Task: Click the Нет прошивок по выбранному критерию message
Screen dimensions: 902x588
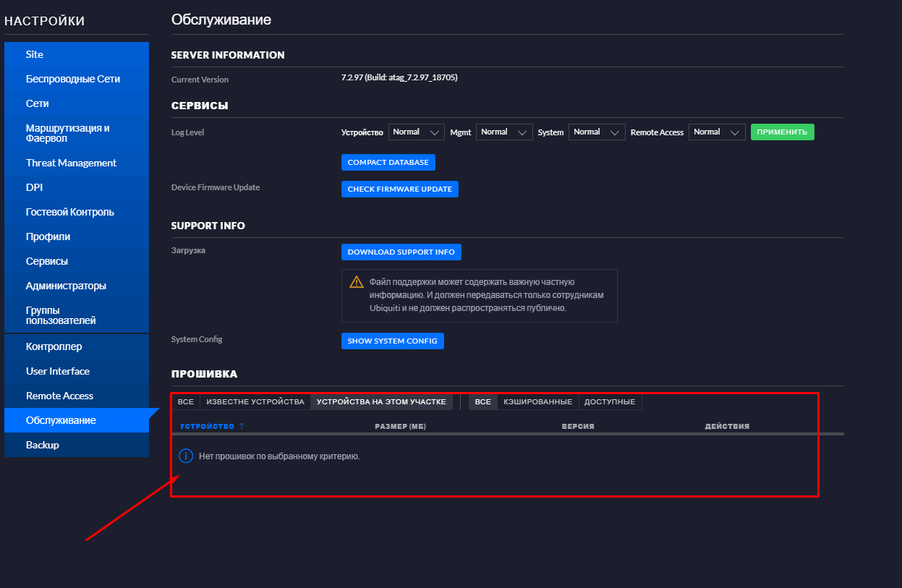Action: pos(279,456)
